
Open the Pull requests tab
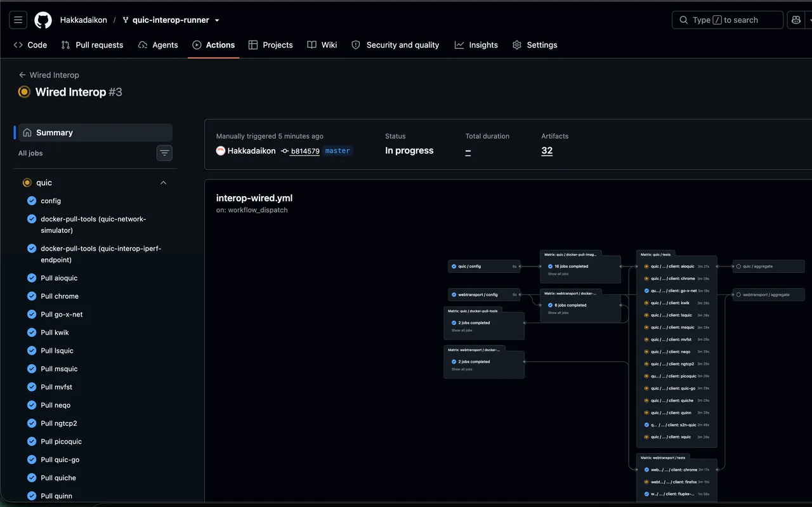click(92, 45)
